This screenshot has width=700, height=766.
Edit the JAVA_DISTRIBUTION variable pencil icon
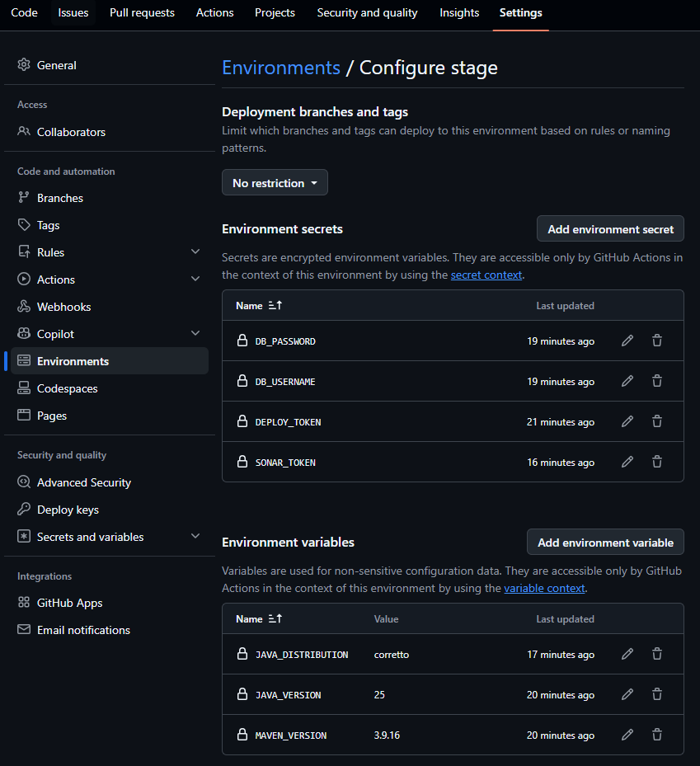pyautogui.click(x=627, y=654)
